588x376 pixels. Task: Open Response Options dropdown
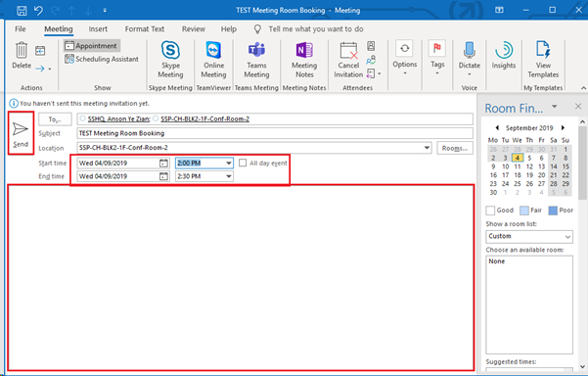tap(374, 73)
